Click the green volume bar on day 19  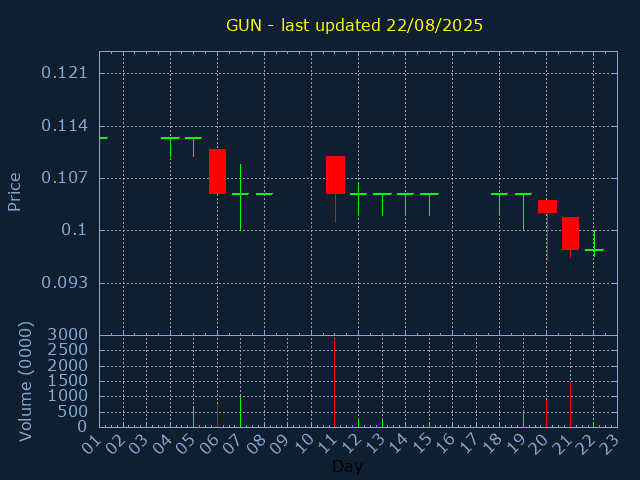click(523, 419)
